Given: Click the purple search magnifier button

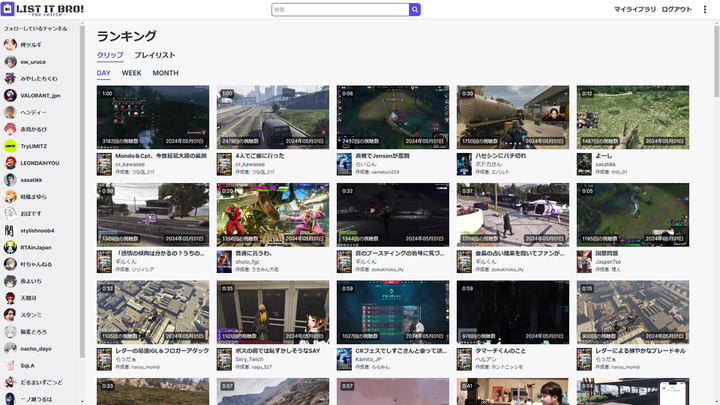Looking at the screenshot, I should [x=415, y=10].
